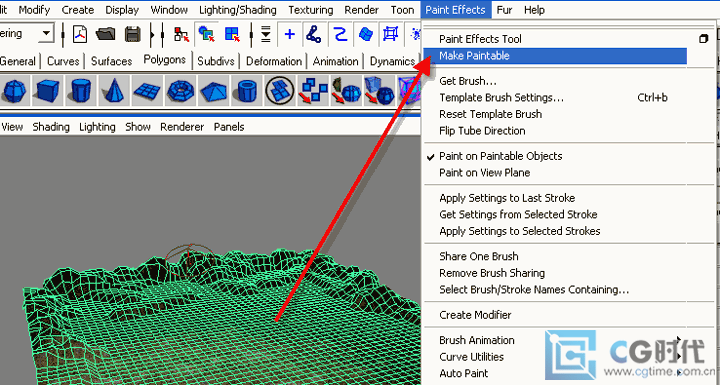Open the Display menu
The image size is (720, 385).
(122, 10)
